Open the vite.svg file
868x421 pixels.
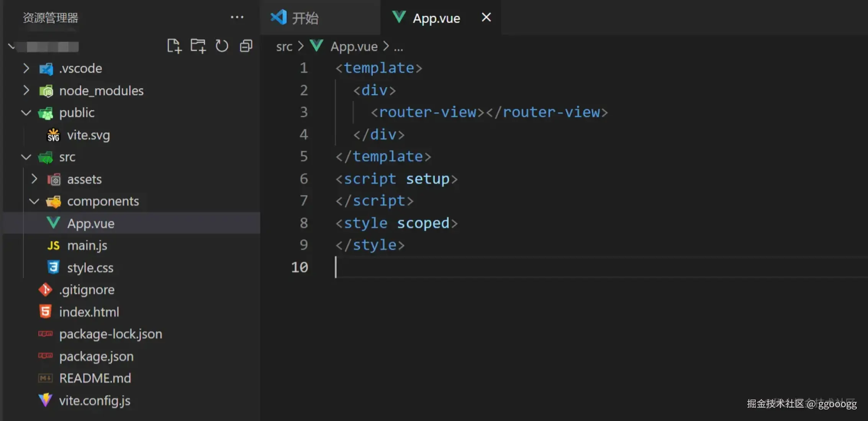click(x=88, y=135)
